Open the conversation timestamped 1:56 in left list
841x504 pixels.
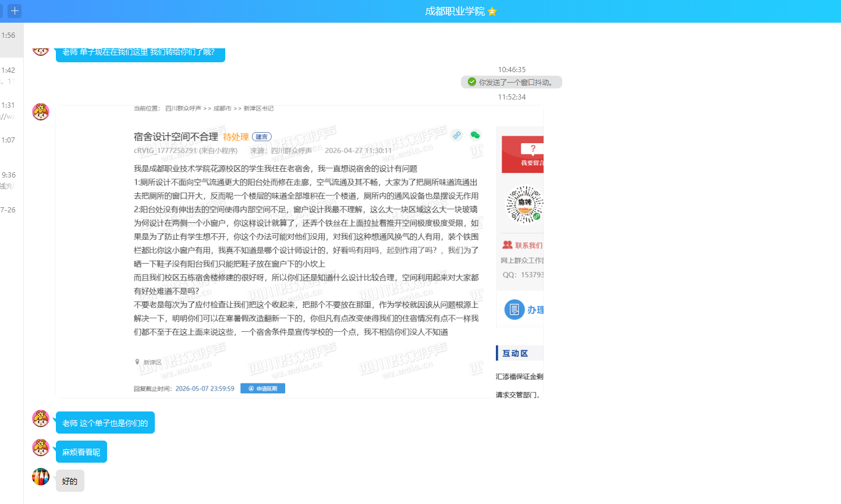pyautogui.click(x=9, y=36)
